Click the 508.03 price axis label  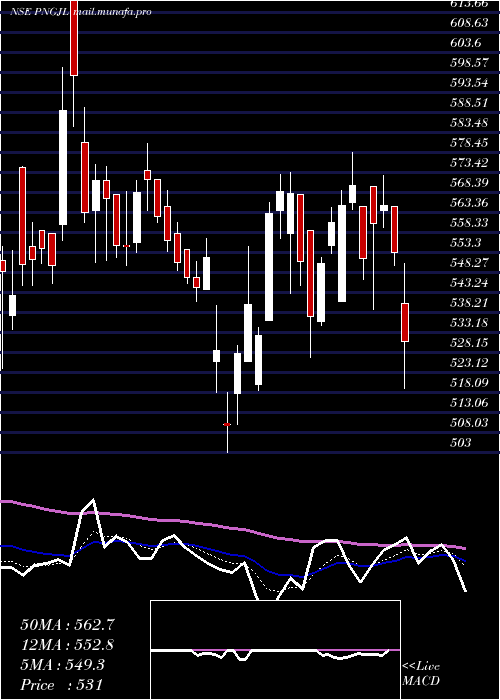[x=469, y=423]
